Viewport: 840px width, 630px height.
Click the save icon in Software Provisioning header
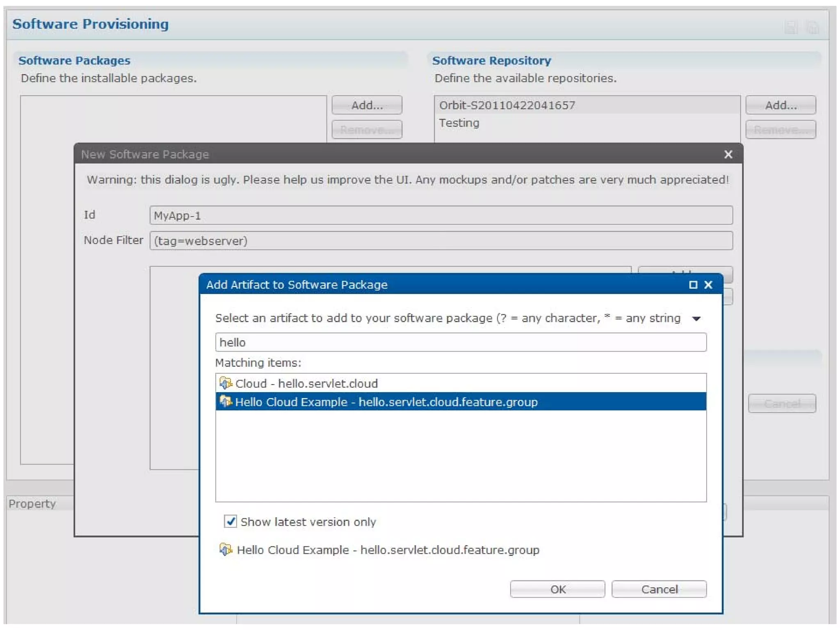[791, 27]
